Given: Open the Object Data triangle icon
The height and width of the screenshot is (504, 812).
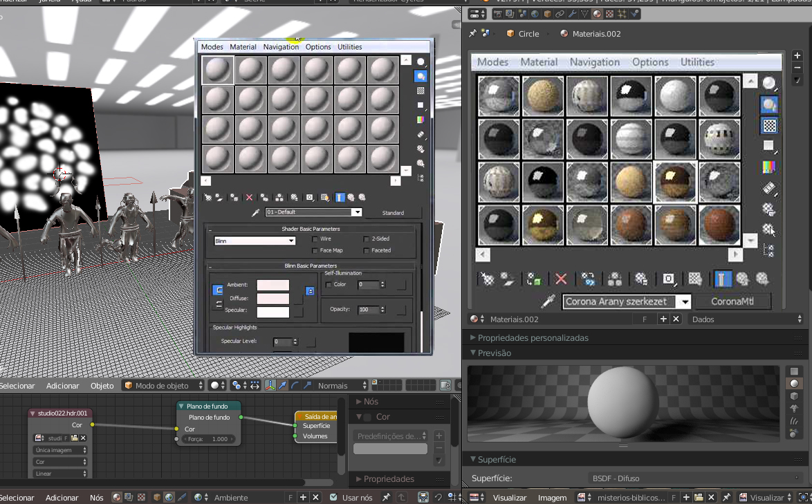Looking at the screenshot, I should click(x=584, y=14).
